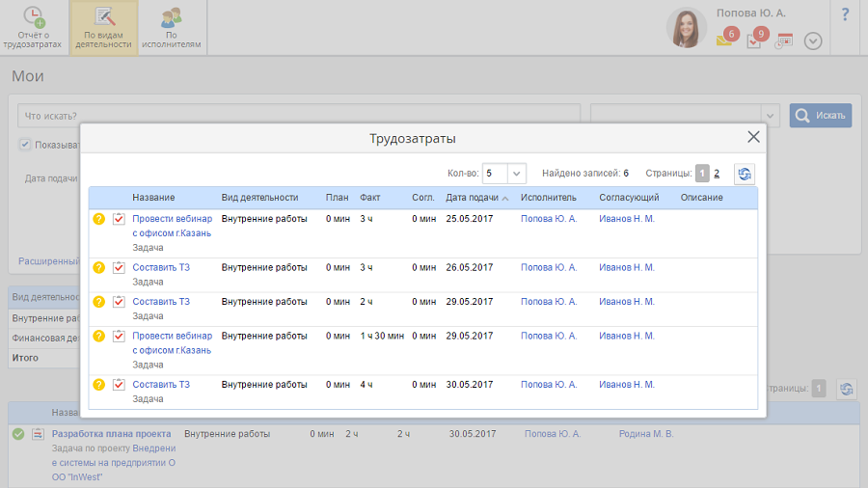Click the help question mark icon
This screenshot has width=868, height=488.
click(x=845, y=14)
